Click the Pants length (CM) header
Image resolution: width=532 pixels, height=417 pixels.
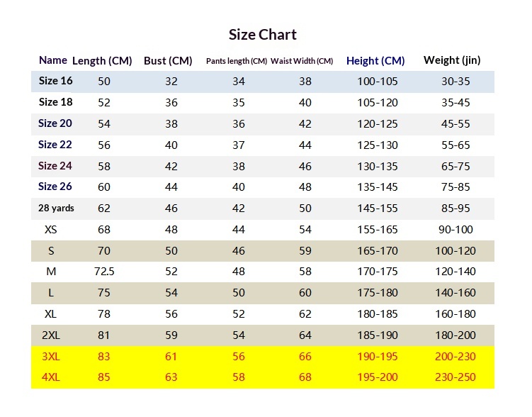pos(237,61)
